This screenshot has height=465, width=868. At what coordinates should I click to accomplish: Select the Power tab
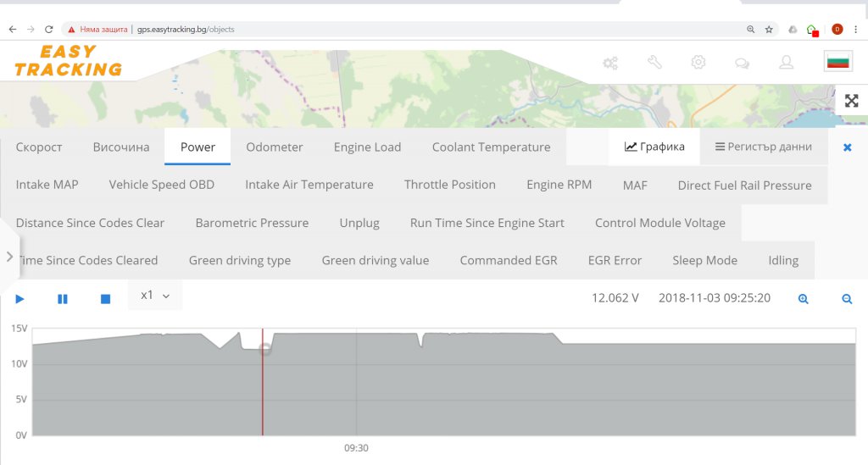tap(198, 147)
